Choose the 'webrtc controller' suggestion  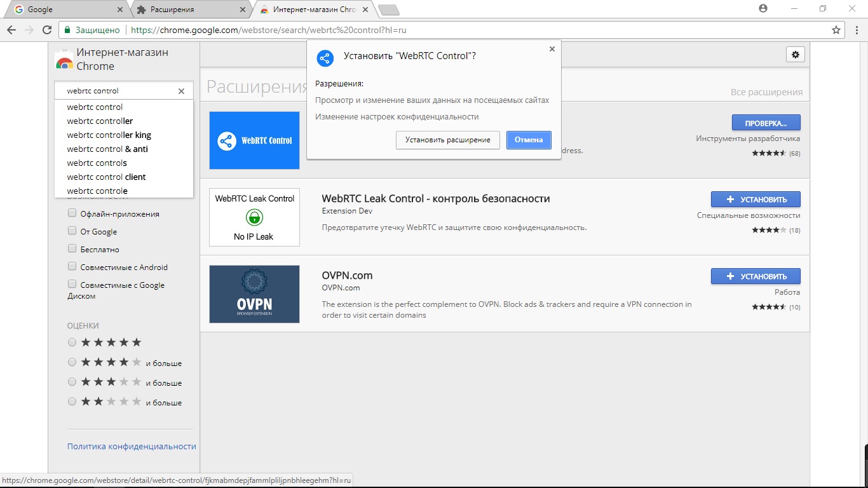(x=124, y=121)
